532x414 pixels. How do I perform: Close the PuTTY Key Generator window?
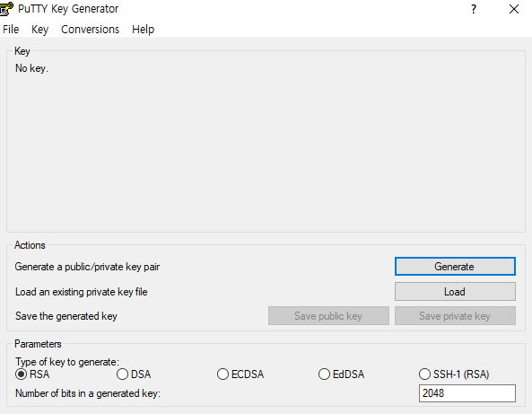[x=514, y=9]
